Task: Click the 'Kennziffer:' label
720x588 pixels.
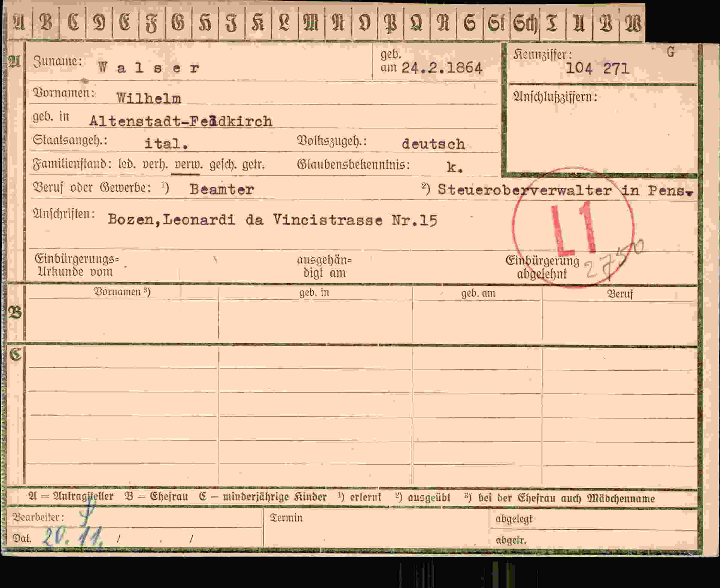Action: point(542,54)
